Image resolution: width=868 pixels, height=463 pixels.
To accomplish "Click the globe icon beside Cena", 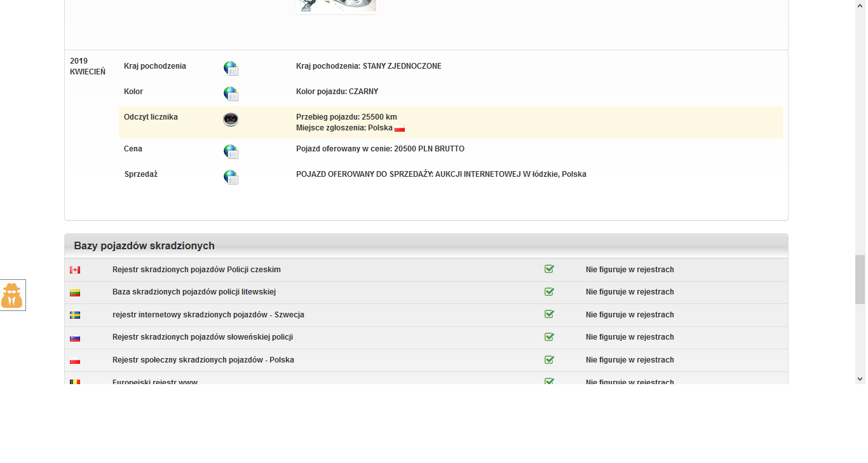I will coord(231,151).
